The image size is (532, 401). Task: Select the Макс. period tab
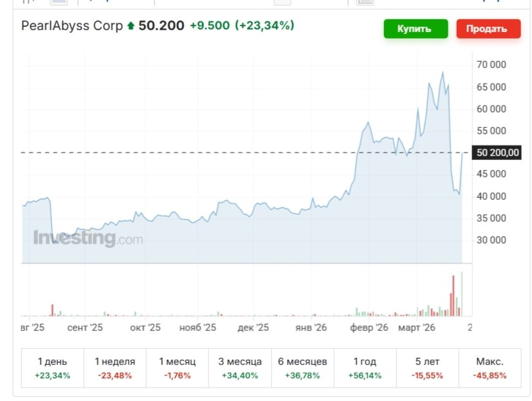pos(490,368)
